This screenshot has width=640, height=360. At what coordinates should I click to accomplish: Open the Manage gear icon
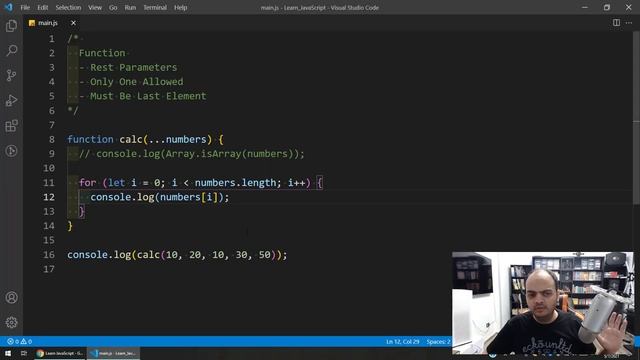point(11,322)
